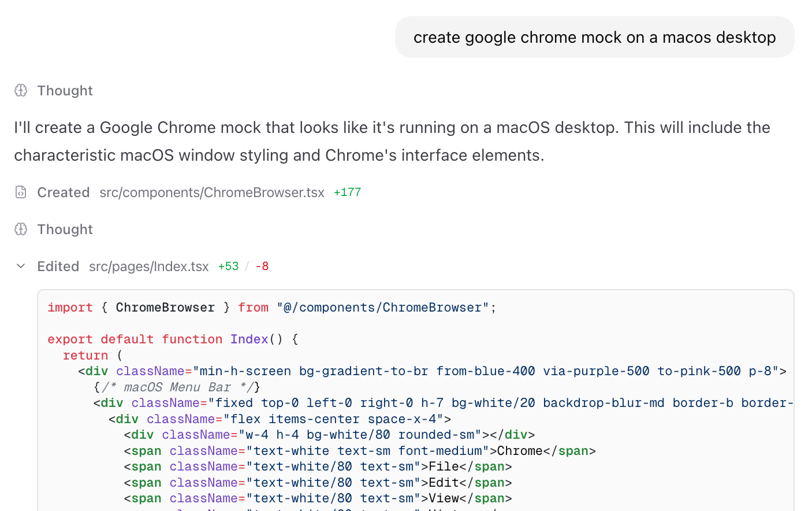Click the -8 deletions count

pyautogui.click(x=262, y=266)
